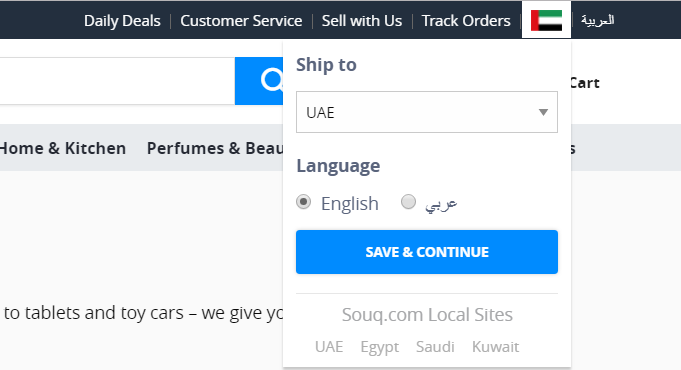Click the UAE flag icon
This screenshot has height=370, width=681.
(x=546, y=20)
